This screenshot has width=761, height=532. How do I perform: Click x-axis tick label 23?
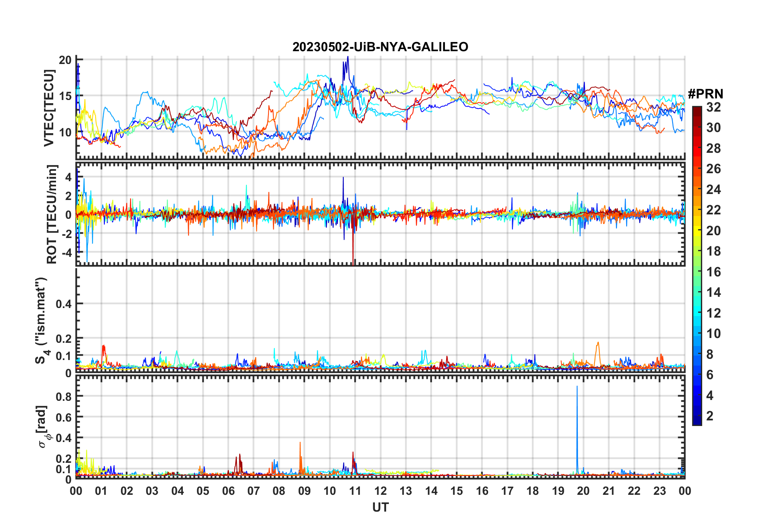pos(659,491)
